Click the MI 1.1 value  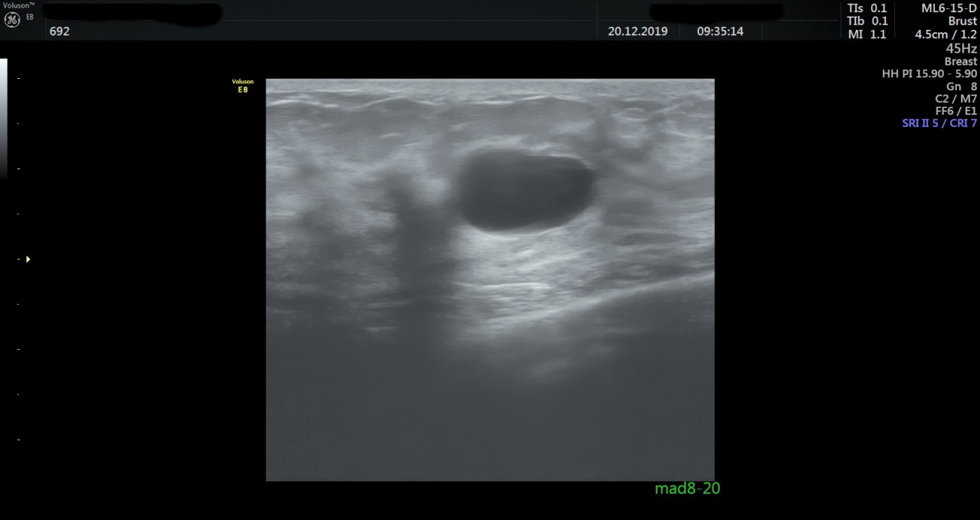pyautogui.click(x=867, y=34)
